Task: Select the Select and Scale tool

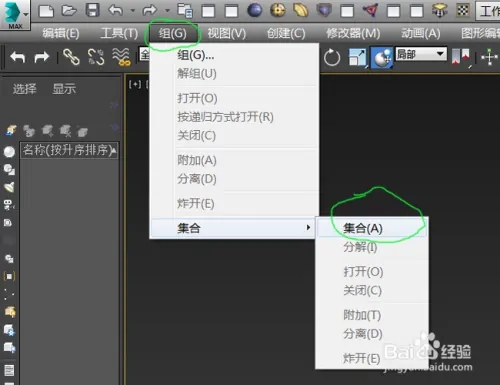Action: (x=357, y=57)
